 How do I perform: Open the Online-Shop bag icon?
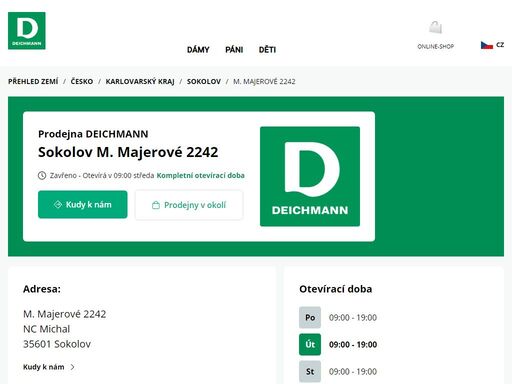pyautogui.click(x=435, y=27)
